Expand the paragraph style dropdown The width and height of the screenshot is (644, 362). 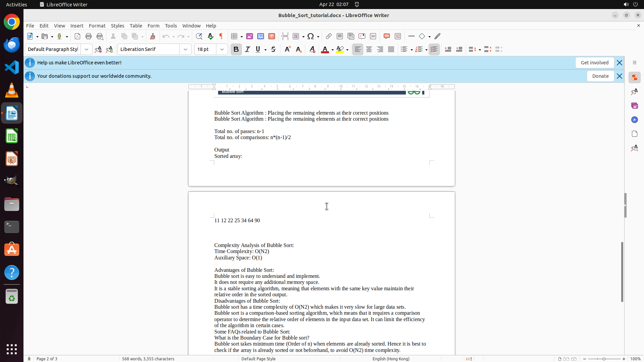coord(87,49)
